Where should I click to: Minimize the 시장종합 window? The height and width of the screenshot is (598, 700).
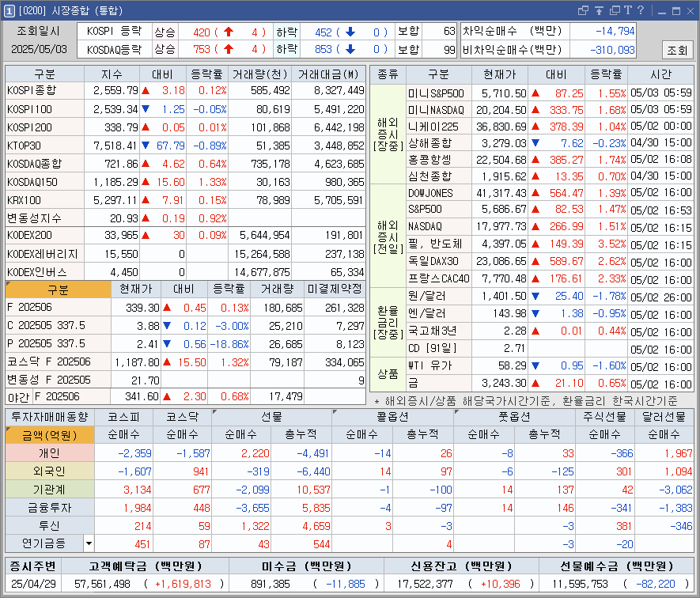pos(662,11)
